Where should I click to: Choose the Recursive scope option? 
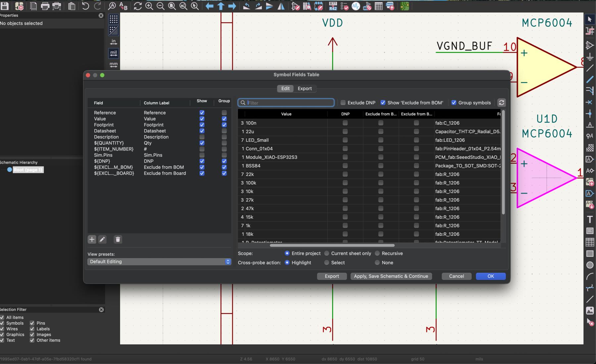377,253
